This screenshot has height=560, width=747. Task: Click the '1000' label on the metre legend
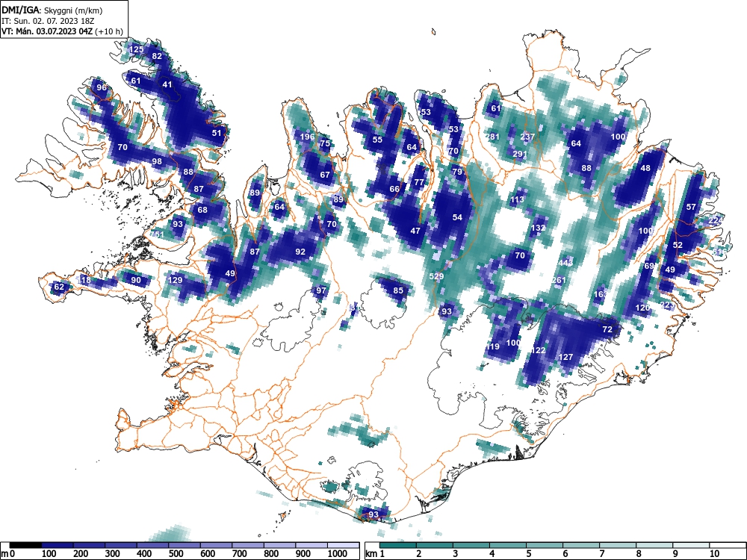click(338, 553)
